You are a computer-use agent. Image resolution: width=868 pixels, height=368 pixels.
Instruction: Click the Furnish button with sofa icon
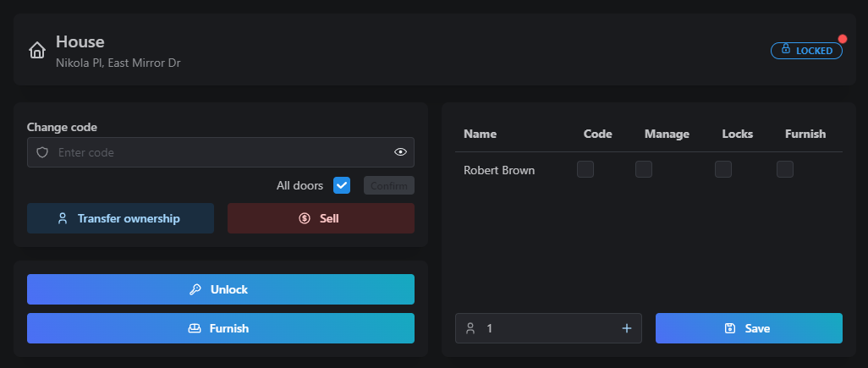pyautogui.click(x=221, y=328)
